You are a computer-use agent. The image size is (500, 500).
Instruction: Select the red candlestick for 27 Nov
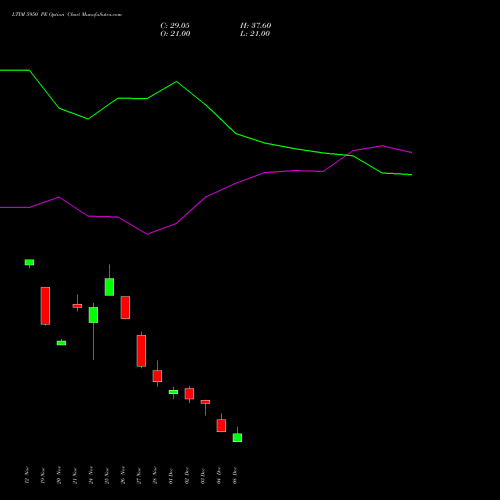click(x=141, y=351)
